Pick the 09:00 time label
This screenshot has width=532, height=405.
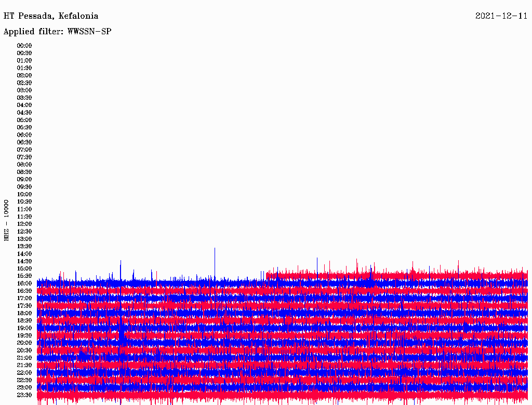(24, 180)
